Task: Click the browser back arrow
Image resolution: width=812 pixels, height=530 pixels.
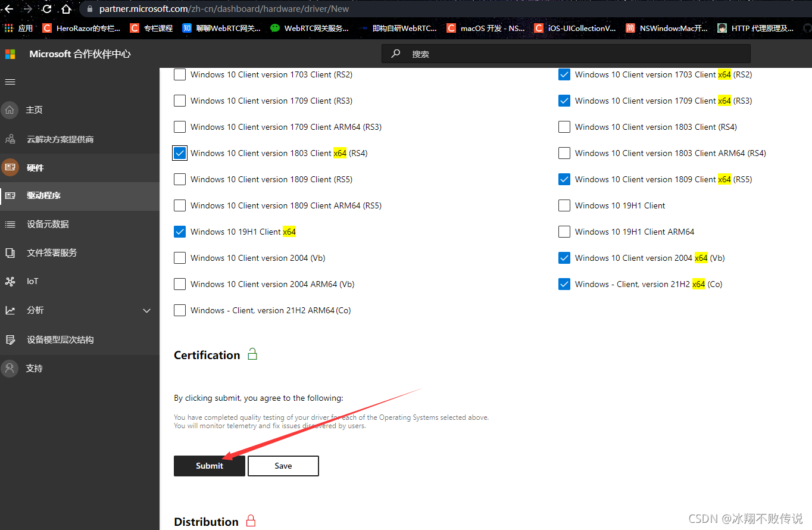Action: [8, 9]
